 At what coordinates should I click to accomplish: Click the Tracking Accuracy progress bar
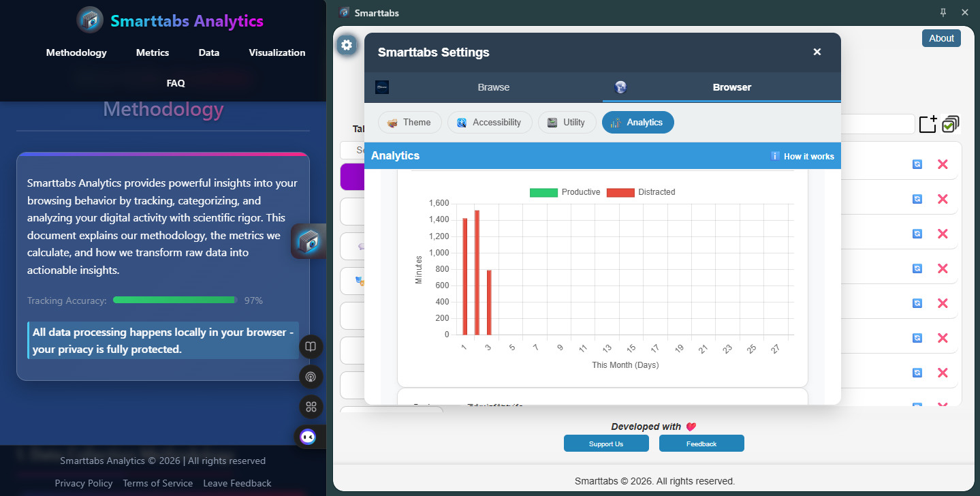[174, 300]
